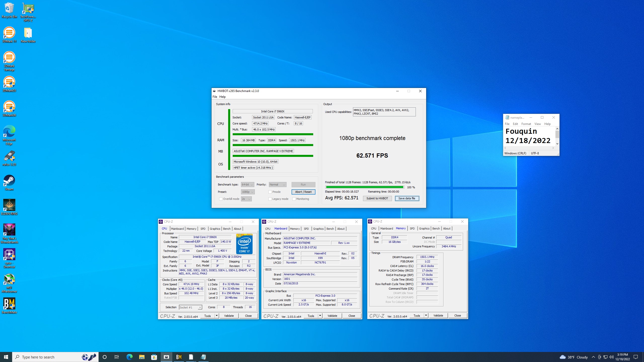Enable the Overkill mode checkbox
The image size is (644, 362).
pos(221,199)
